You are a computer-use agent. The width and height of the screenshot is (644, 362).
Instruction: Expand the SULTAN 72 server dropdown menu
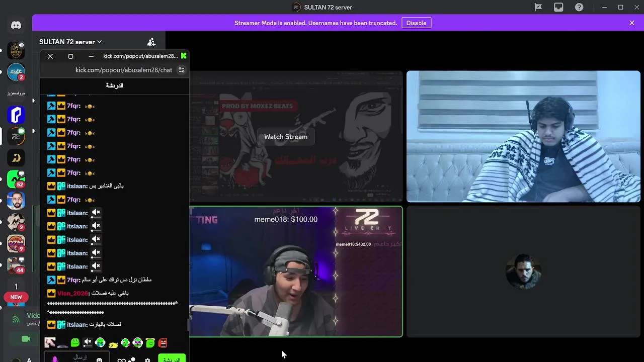pyautogui.click(x=70, y=42)
